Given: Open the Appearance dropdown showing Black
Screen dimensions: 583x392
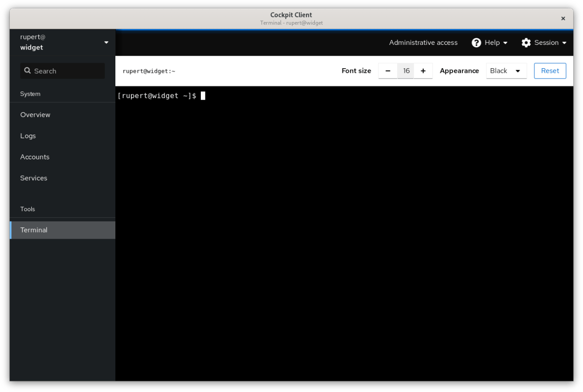Looking at the screenshot, I should click(x=506, y=71).
